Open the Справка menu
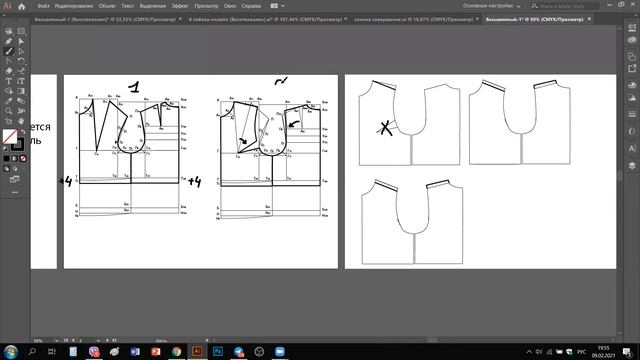This screenshot has height=360, width=640. [x=251, y=6]
